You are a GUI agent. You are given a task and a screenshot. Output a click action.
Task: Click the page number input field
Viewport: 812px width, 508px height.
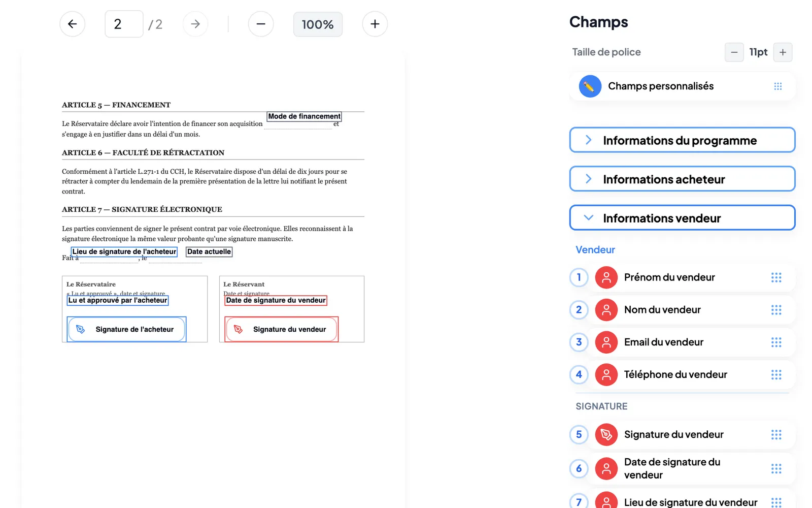tap(124, 24)
